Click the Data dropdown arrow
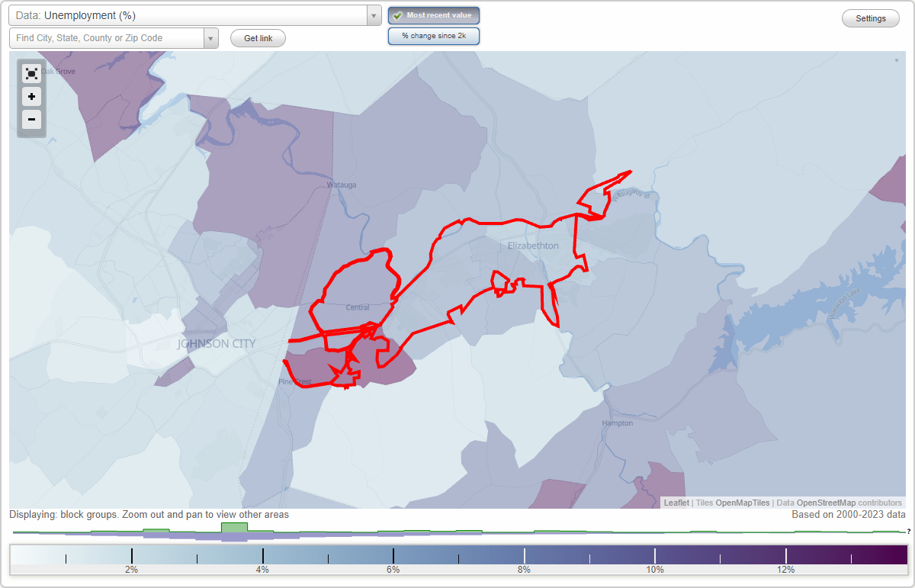Screen dimensions: 915x588 pos(373,14)
